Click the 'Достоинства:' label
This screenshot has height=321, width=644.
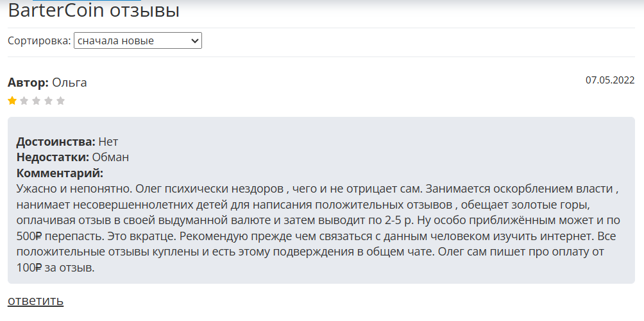[x=56, y=142]
